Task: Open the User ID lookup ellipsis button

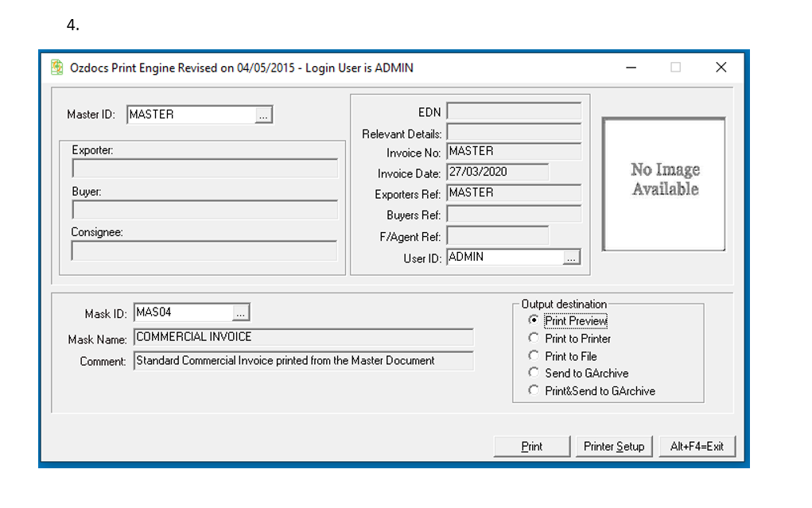Action: (571, 258)
